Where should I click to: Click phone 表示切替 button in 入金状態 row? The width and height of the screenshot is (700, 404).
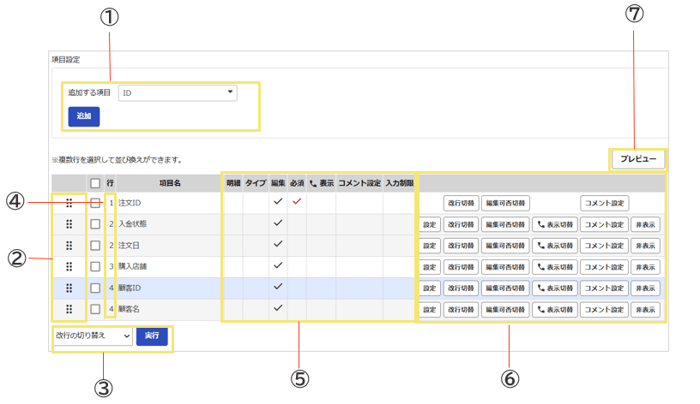pos(555,225)
